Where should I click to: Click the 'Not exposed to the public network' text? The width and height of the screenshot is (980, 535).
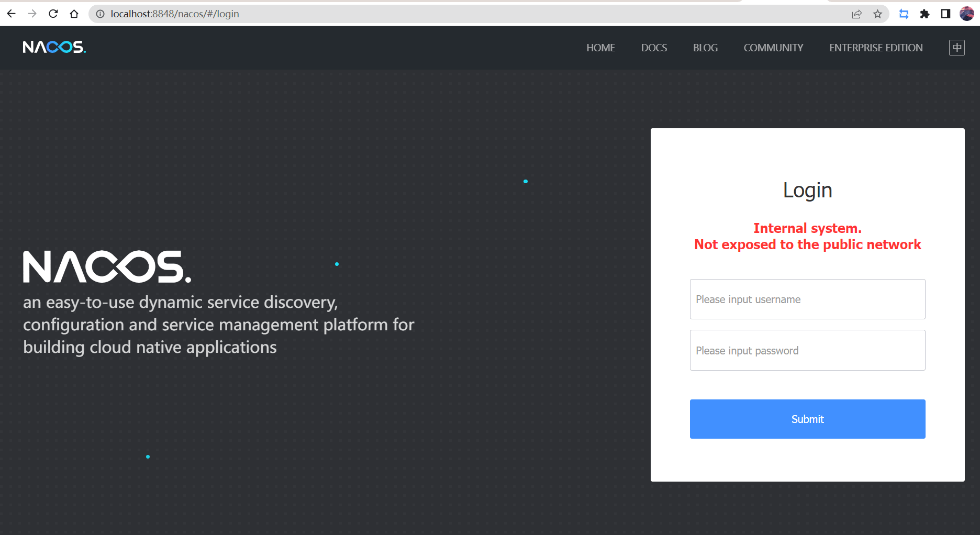[807, 244]
